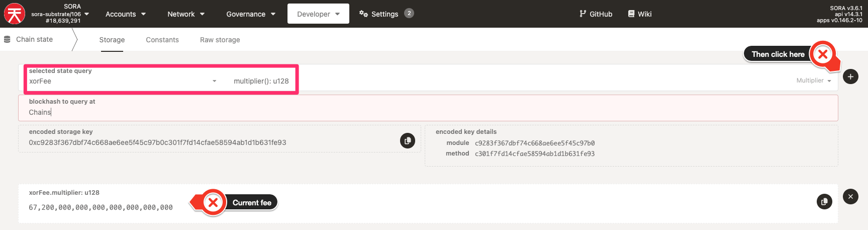This screenshot has width=868, height=230.
Task: Switch to the Raw storage tab
Action: (x=220, y=40)
